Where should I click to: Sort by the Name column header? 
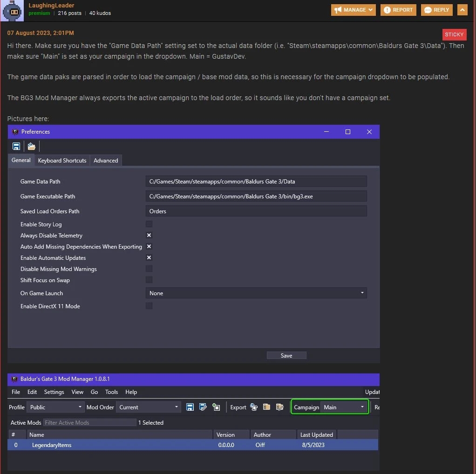click(120, 434)
